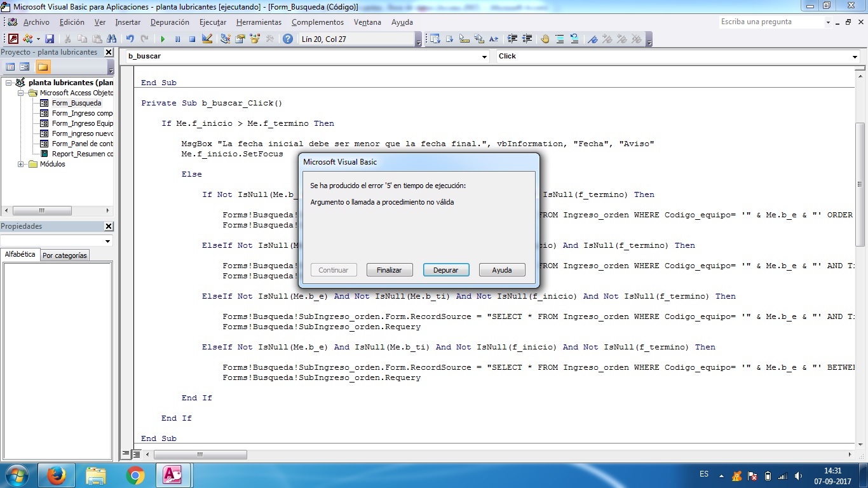Image resolution: width=868 pixels, height=488 pixels.
Task: Collapse the planta lubricantes project node
Action: (9, 83)
